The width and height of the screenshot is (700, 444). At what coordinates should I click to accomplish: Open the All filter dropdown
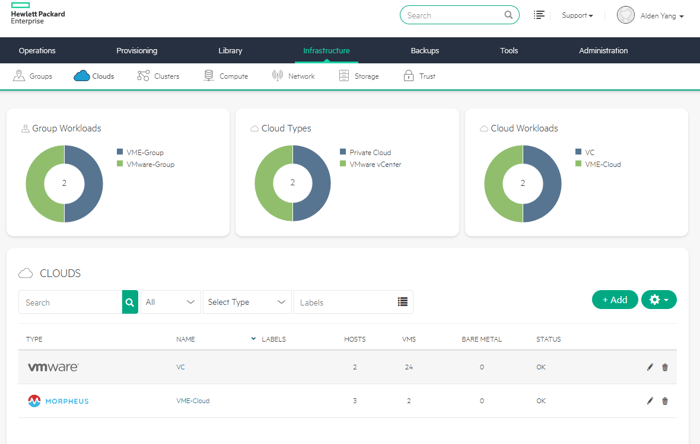pyautogui.click(x=171, y=302)
